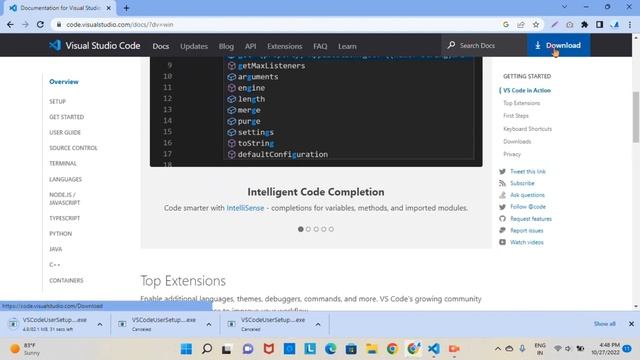640x360 pixels.
Task: Click the Report issues link
Action: pyautogui.click(x=527, y=231)
